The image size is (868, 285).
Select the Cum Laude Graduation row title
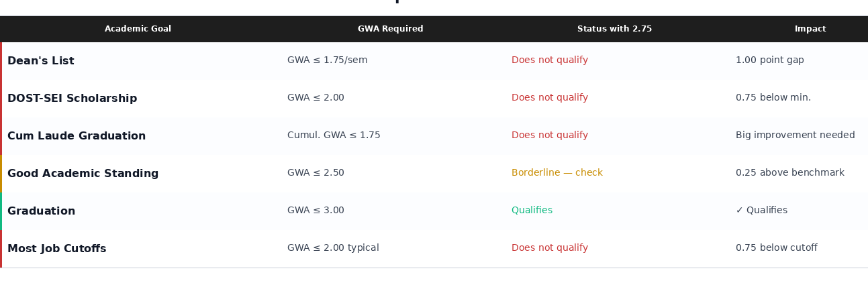tap(77, 136)
